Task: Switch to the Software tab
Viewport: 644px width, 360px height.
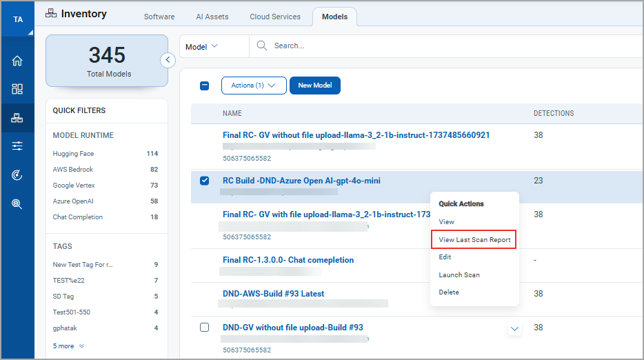Action: pyautogui.click(x=159, y=17)
